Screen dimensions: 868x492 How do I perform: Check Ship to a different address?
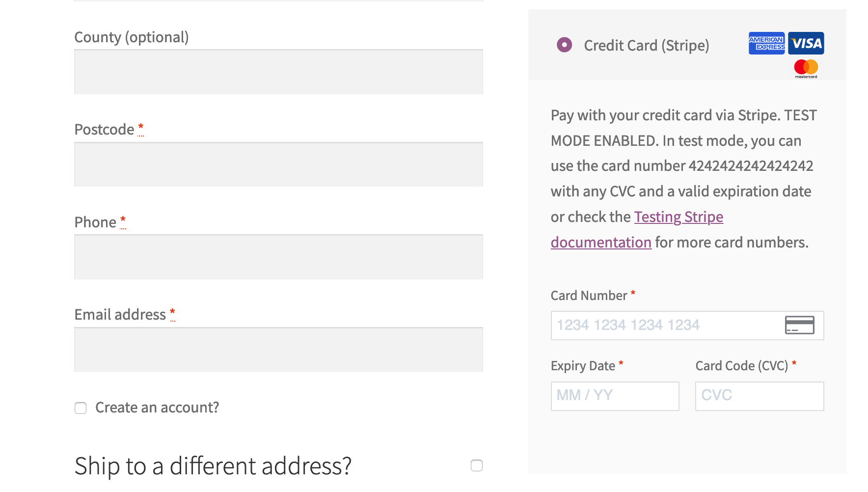pyautogui.click(x=476, y=465)
